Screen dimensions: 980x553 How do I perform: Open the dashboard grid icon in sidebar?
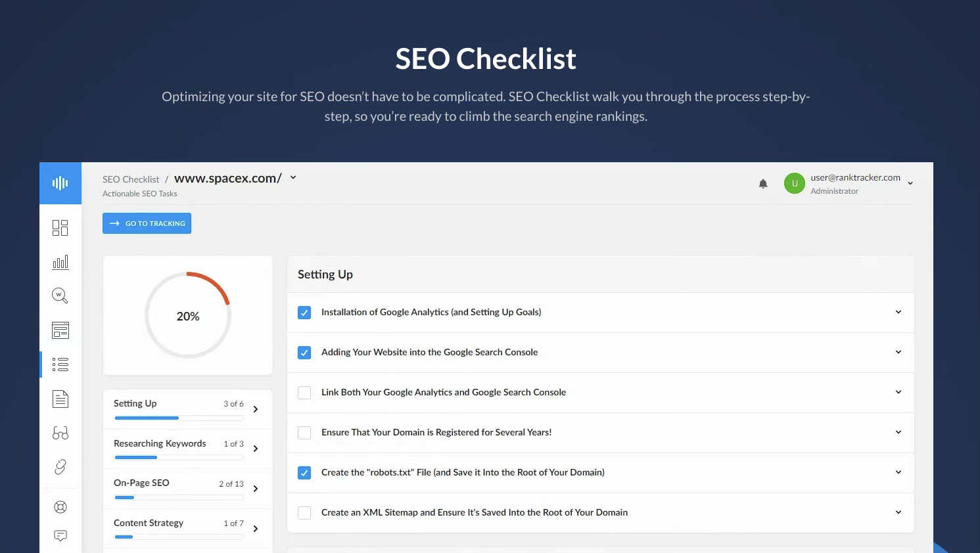tap(60, 228)
